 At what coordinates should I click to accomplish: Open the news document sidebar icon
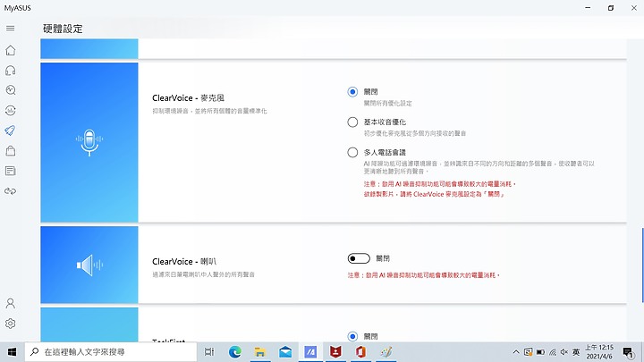10,171
